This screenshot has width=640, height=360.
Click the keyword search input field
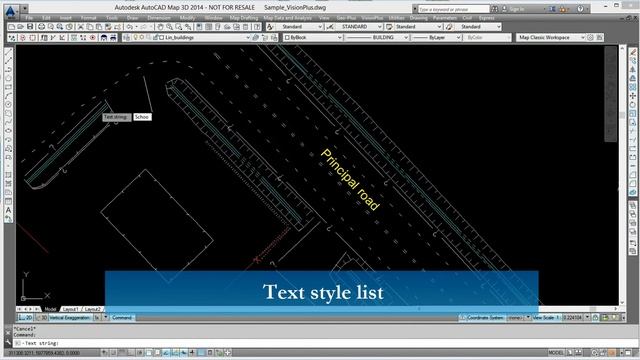[x=453, y=9]
